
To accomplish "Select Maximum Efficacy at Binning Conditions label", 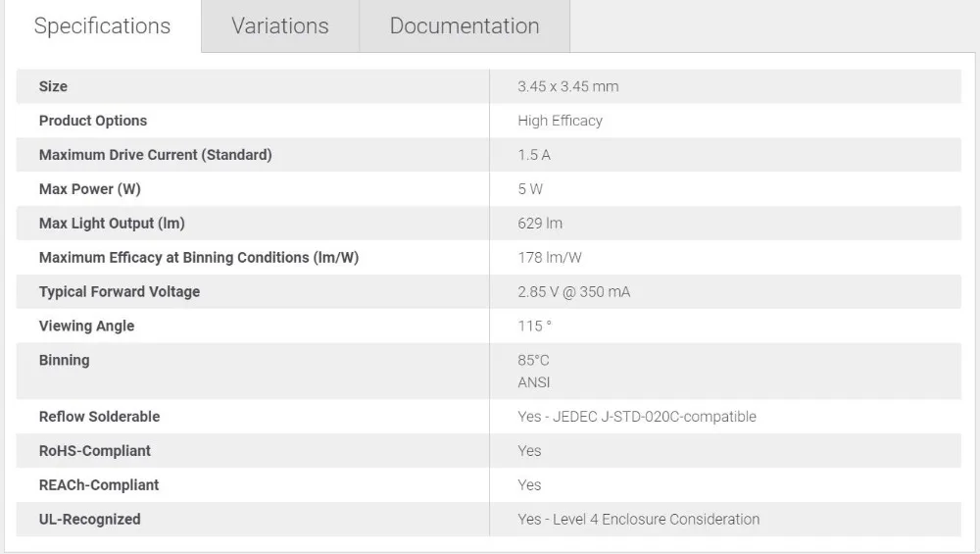I will click(199, 258).
